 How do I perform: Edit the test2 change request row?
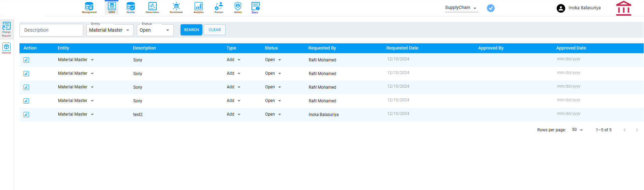click(26, 115)
